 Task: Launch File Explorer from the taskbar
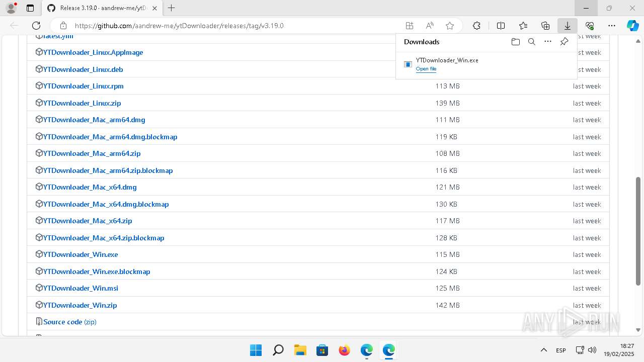tap(300, 350)
